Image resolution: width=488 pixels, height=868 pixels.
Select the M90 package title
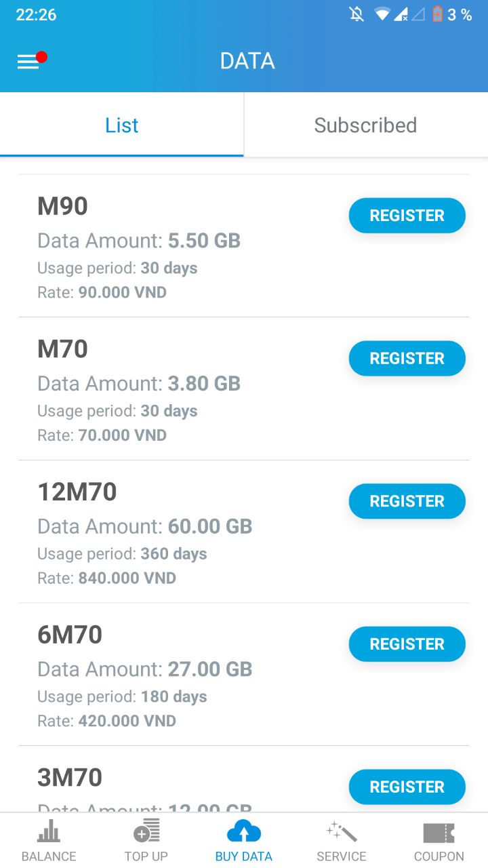pyautogui.click(x=62, y=206)
